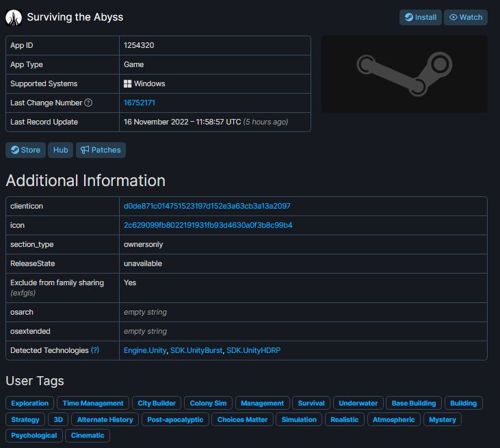Choose the Post-apocalyptic user tag
Screen dimensions: 500x448
[x=175, y=419]
